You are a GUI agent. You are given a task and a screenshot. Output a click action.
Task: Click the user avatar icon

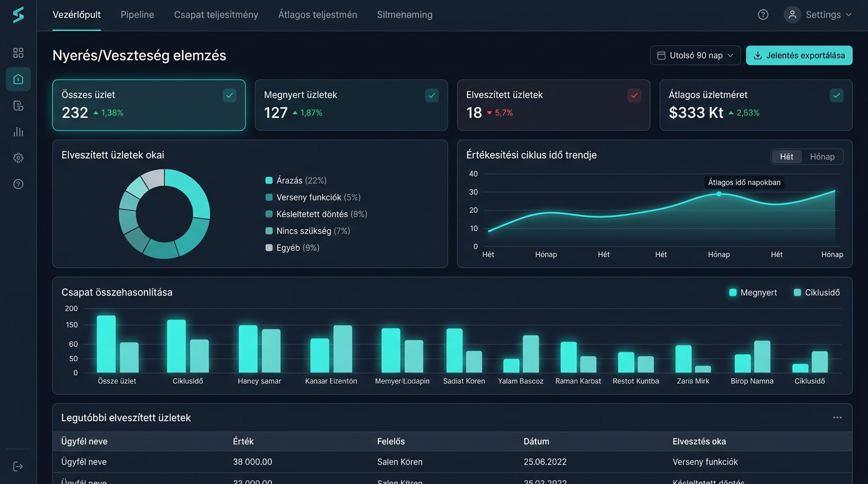[792, 14]
